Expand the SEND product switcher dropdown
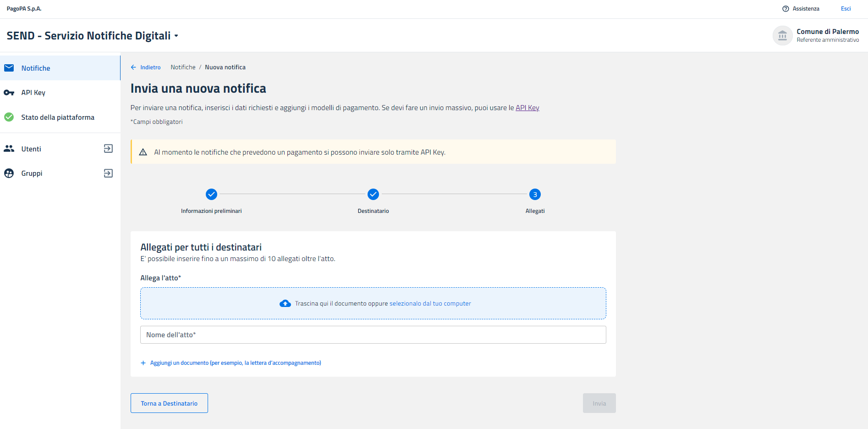Viewport: 868px width, 429px height. 176,36
